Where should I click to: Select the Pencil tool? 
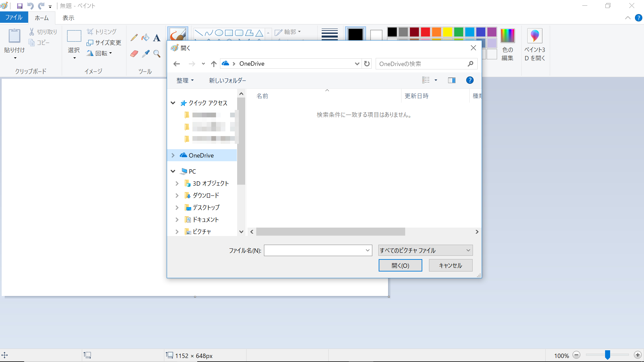coord(134,38)
